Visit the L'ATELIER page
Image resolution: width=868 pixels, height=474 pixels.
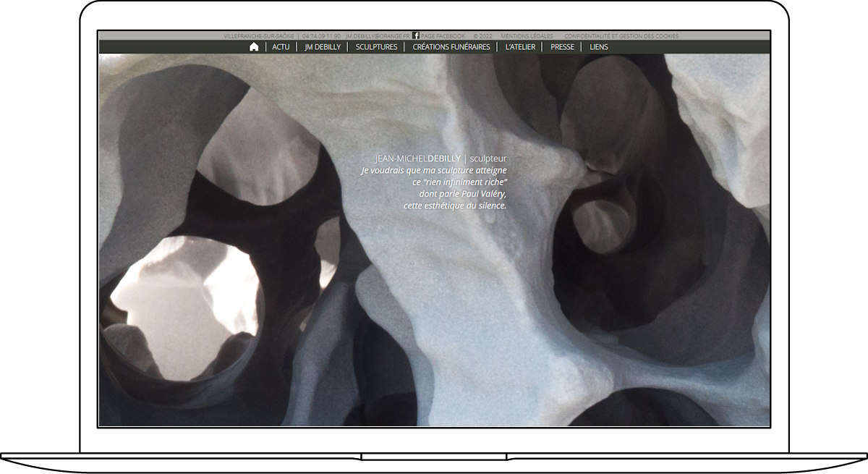point(520,47)
